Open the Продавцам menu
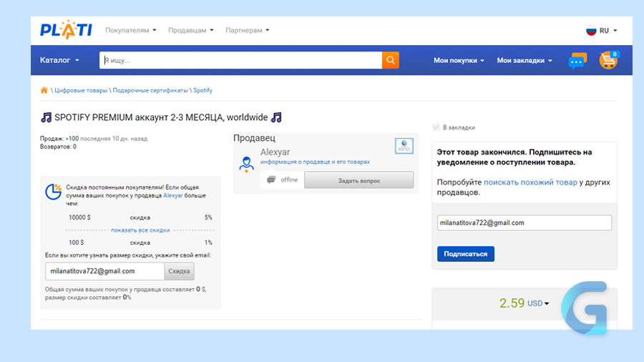The image size is (644, 362). pos(191,30)
